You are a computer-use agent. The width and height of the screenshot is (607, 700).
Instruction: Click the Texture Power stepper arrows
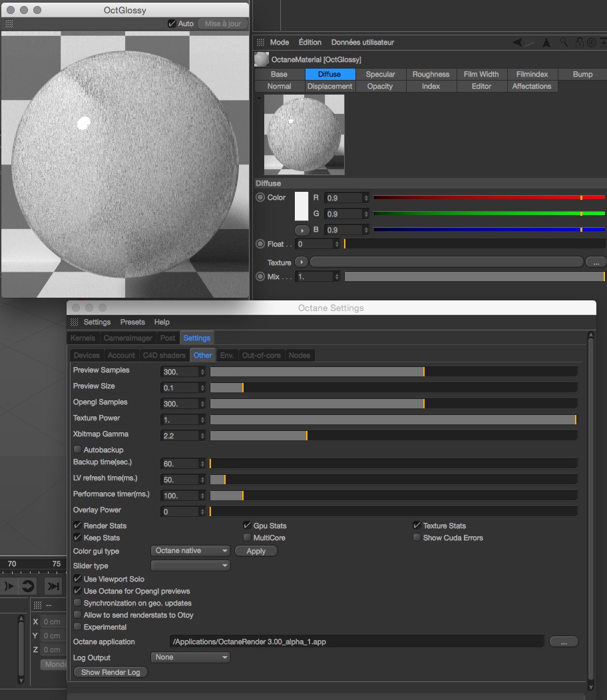coord(202,420)
